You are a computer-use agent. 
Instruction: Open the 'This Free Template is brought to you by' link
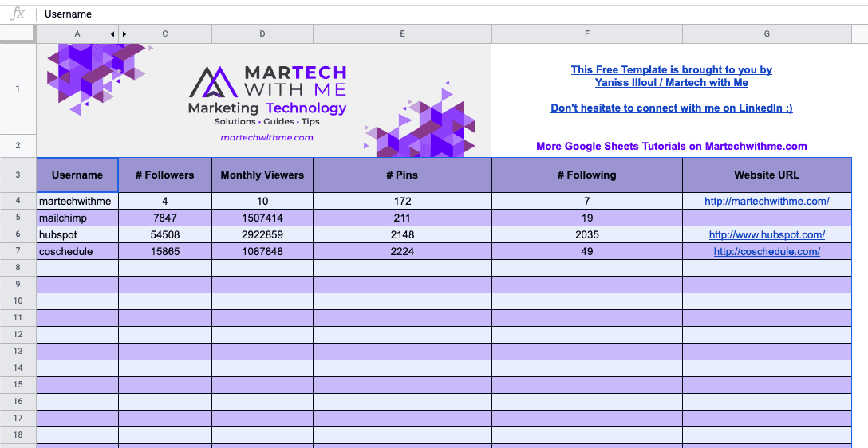[672, 77]
